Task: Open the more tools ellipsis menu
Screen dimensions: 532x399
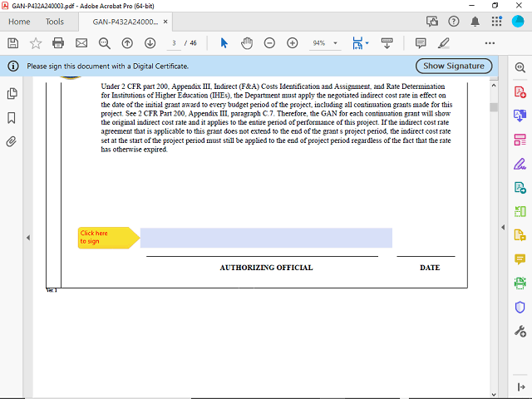Action: [490, 43]
